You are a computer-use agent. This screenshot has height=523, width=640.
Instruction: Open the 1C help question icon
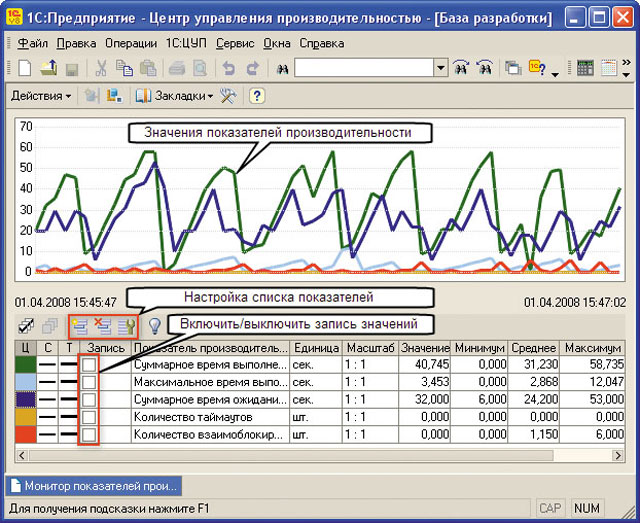point(537,68)
